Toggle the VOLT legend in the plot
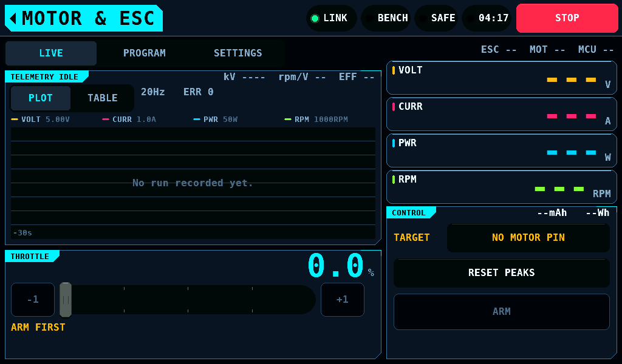Screen dimensions: 622x364 (41, 120)
